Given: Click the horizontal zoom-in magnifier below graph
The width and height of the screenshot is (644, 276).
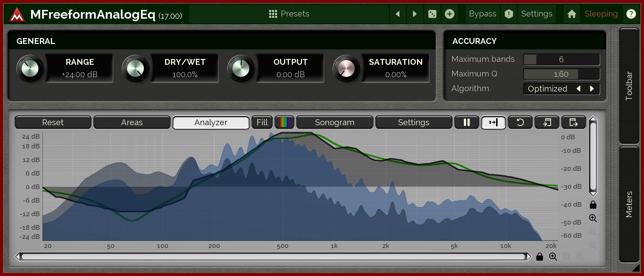Looking at the screenshot, I should (553, 257).
